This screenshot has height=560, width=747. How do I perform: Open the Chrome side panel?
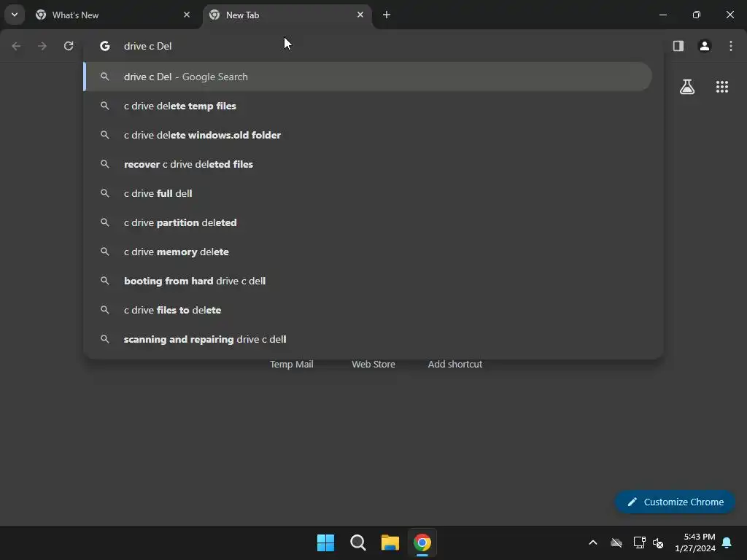(678, 46)
